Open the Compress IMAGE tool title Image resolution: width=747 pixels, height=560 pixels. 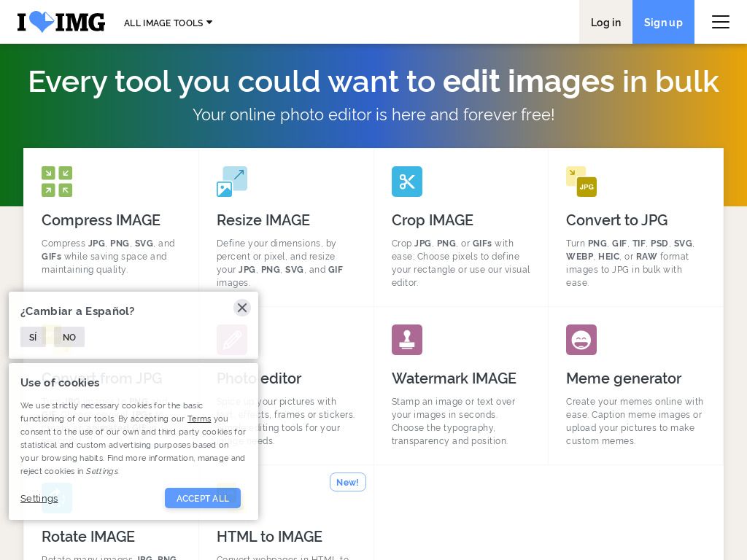(x=101, y=220)
